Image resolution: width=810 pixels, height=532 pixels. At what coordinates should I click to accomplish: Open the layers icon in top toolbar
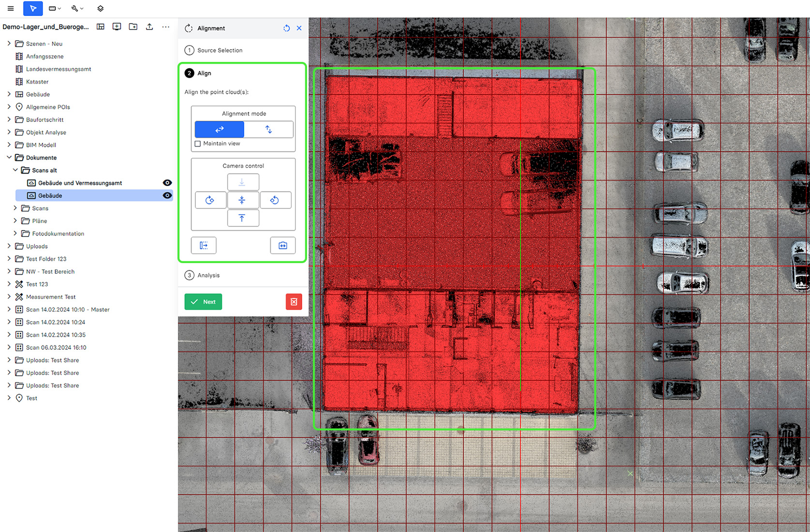(101, 8)
